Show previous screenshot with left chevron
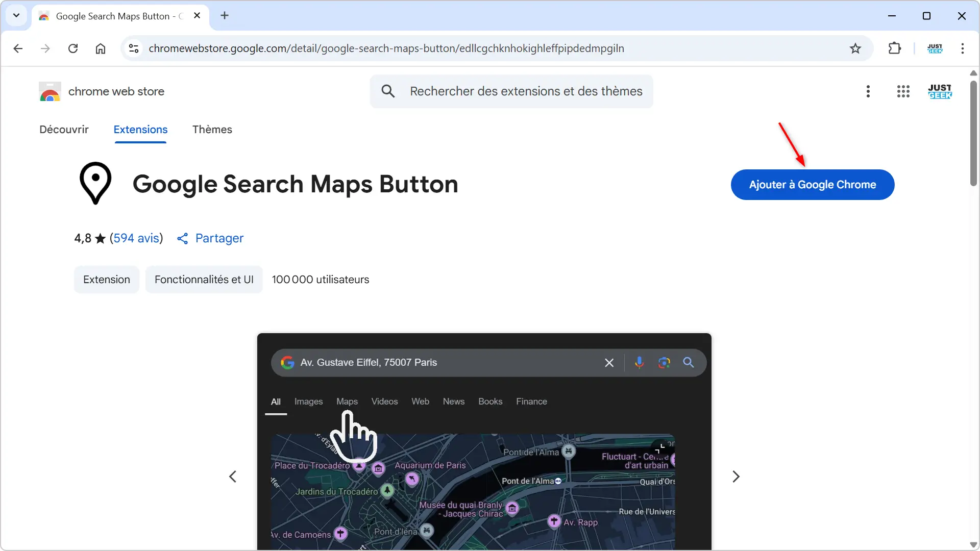 233,477
